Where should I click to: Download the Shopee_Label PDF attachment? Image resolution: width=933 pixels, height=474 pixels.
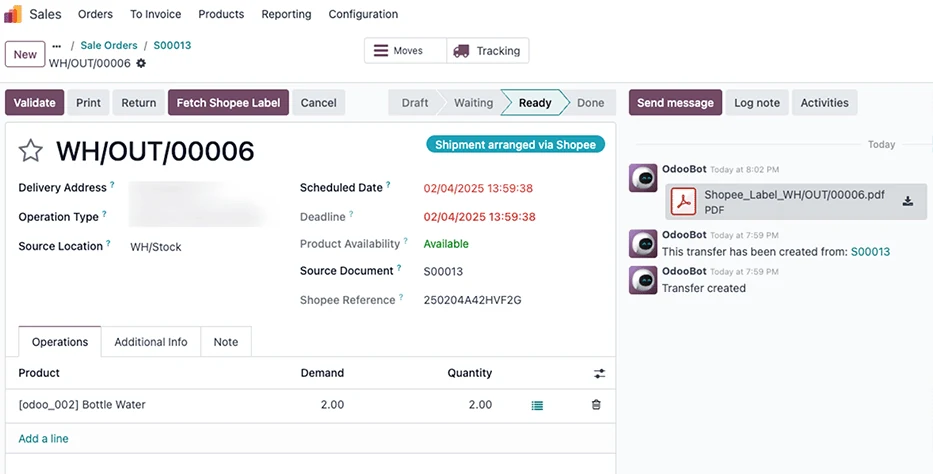pyautogui.click(x=907, y=201)
